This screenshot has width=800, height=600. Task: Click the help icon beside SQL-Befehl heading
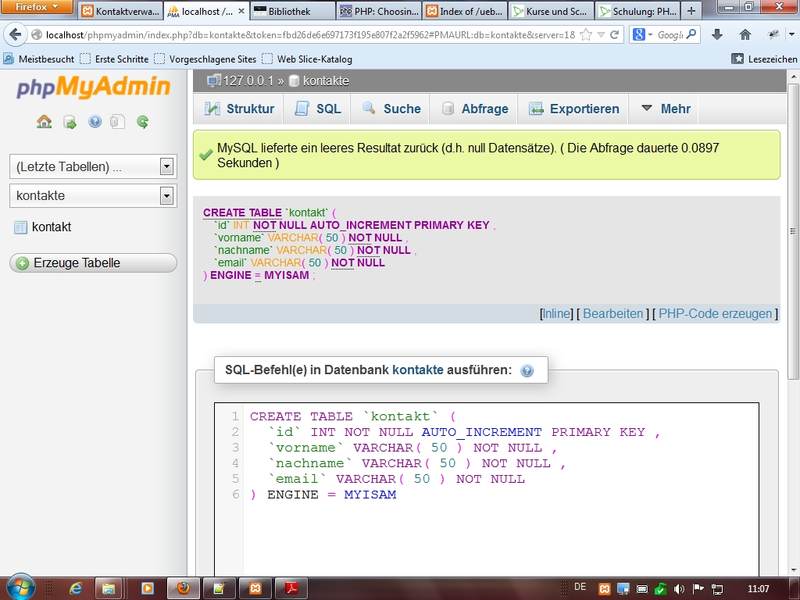click(x=527, y=371)
